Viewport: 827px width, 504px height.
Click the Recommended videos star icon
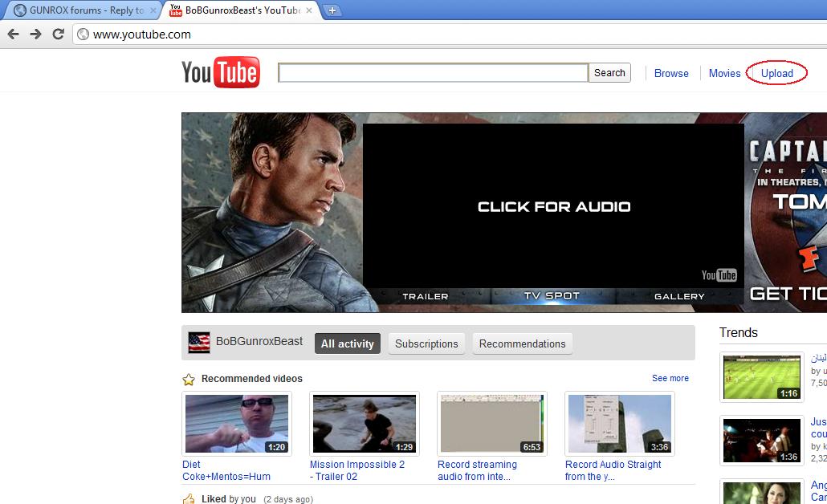(189, 379)
